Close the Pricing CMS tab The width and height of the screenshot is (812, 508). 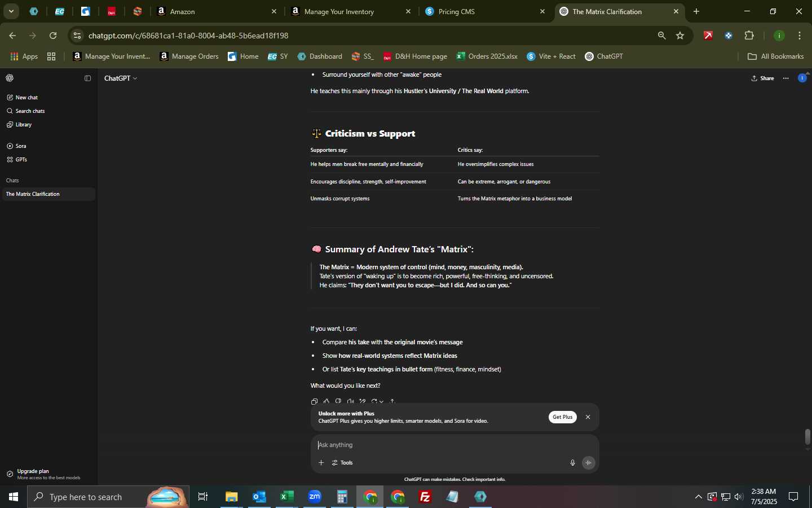click(x=542, y=11)
